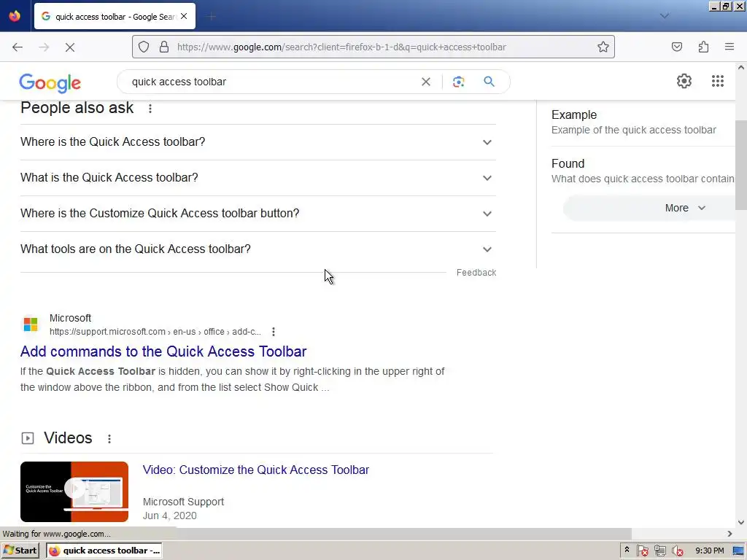747x560 pixels.
Task: Open a new tab
Action: tap(211, 17)
